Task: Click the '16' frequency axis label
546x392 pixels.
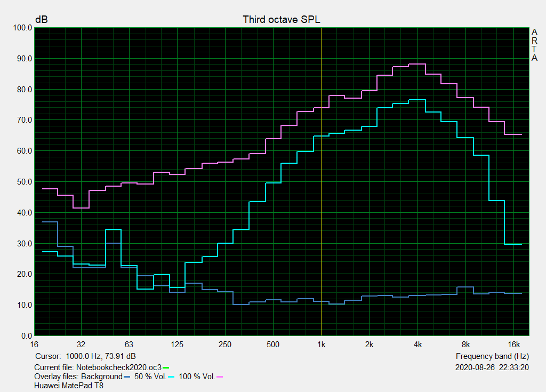Action: (x=34, y=345)
